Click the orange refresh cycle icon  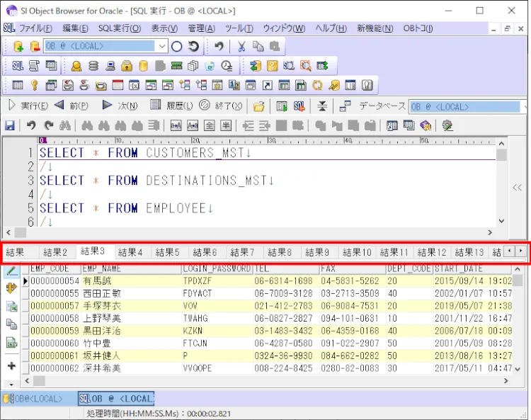click(x=317, y=85)
